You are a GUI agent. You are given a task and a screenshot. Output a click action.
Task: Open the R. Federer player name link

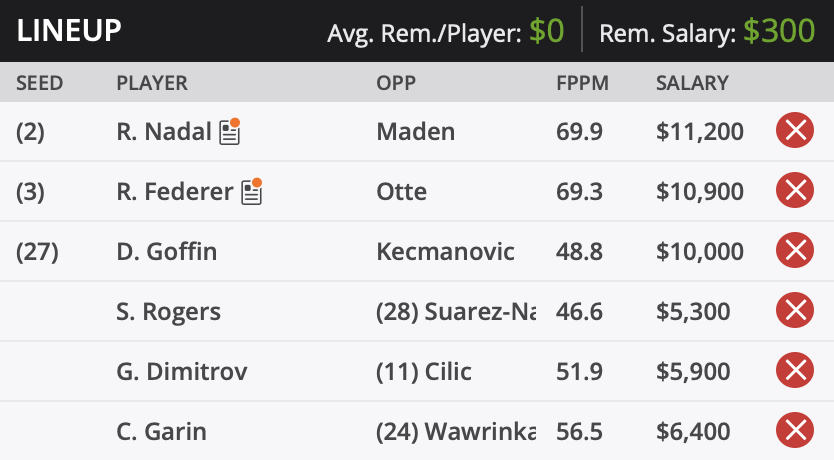175,191
